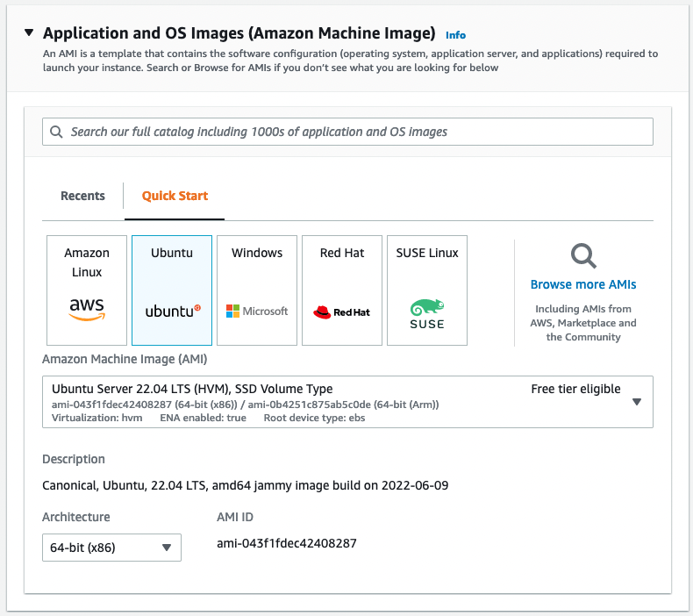This screenshot has height=616, width=693.
Task: Open the Architecture 64-bit (x86) dropdown
Action: tap(111, 548)
